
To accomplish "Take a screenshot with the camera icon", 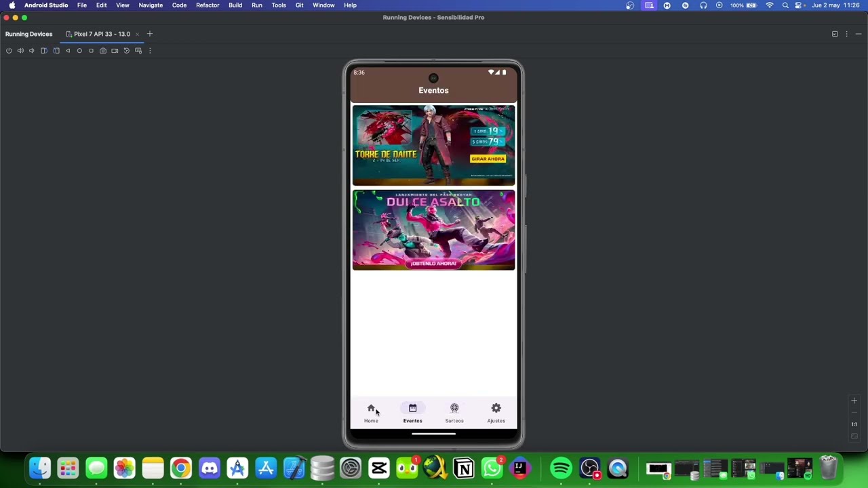I will tap(103, 51).
